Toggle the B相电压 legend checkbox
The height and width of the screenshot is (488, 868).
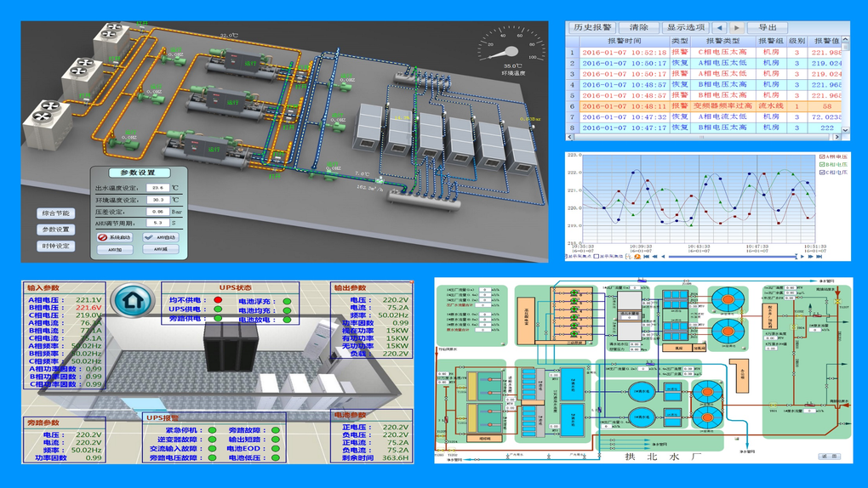822,164
